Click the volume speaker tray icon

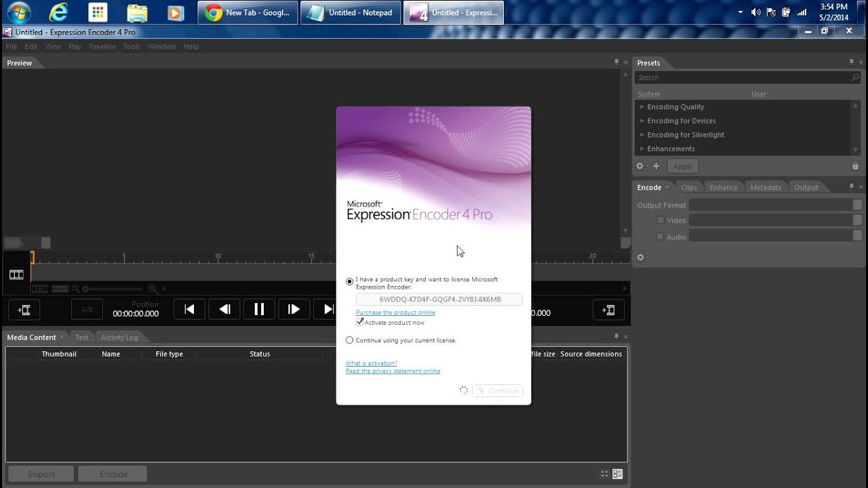click(756, 12)
